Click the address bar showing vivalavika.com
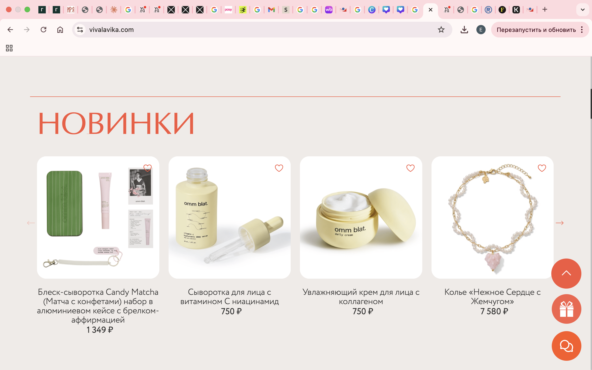Image resolution: width=592 pixels, height=370 pixels. click(x=261, y=29)
